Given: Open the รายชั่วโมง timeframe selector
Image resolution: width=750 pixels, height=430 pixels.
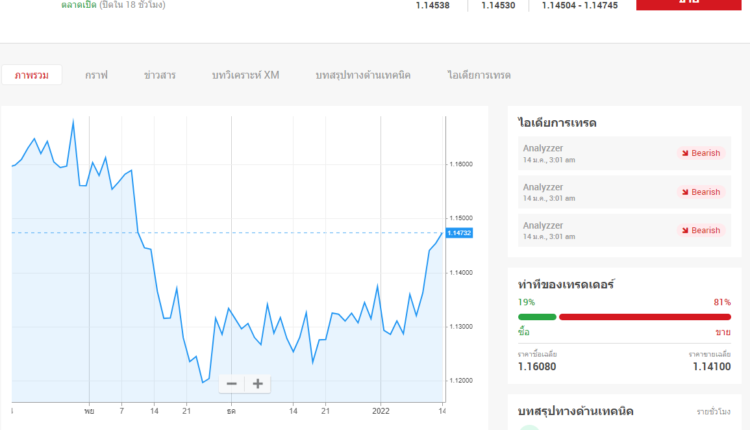Looking at the screenshot, I should 714,412.
